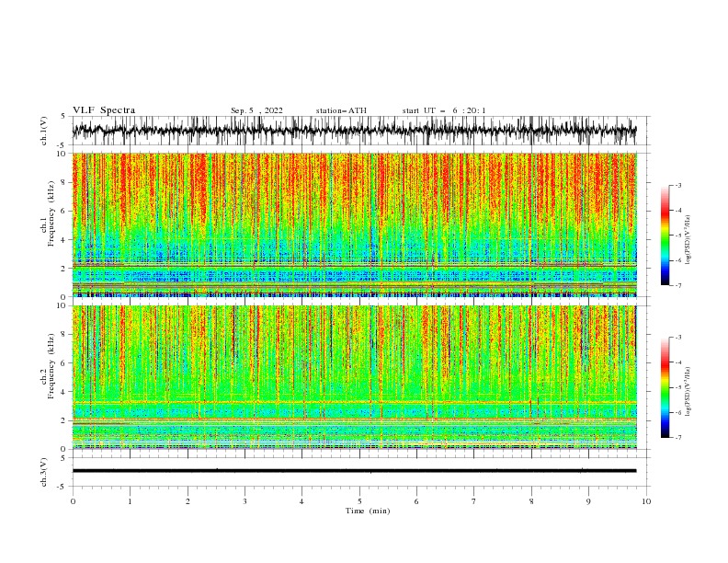Click inside the ch.1 spectrogram panel

pos(354,224)
